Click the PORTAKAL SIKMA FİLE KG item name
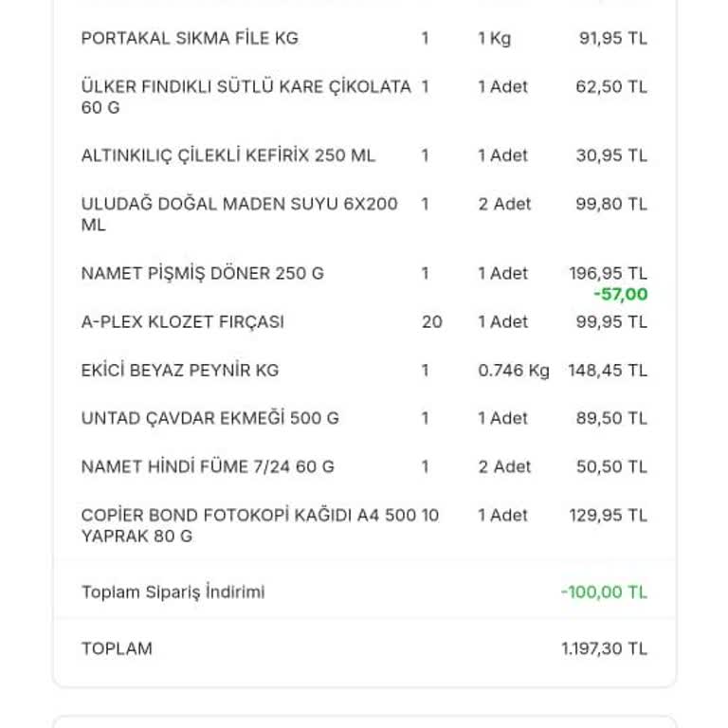 [190, 39]
